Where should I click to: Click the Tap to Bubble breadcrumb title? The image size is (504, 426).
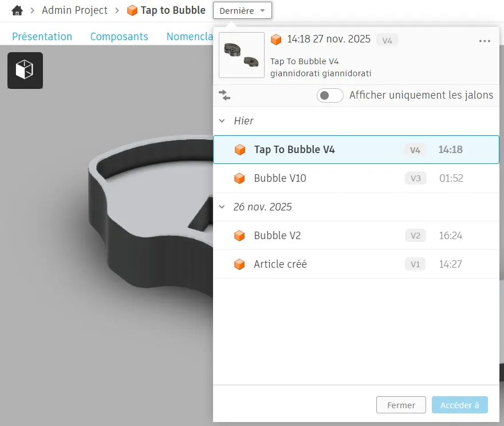[173, 10]
